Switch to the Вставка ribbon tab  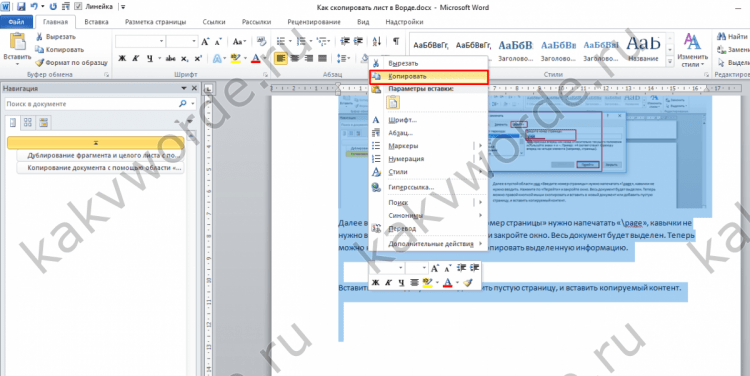96,22
